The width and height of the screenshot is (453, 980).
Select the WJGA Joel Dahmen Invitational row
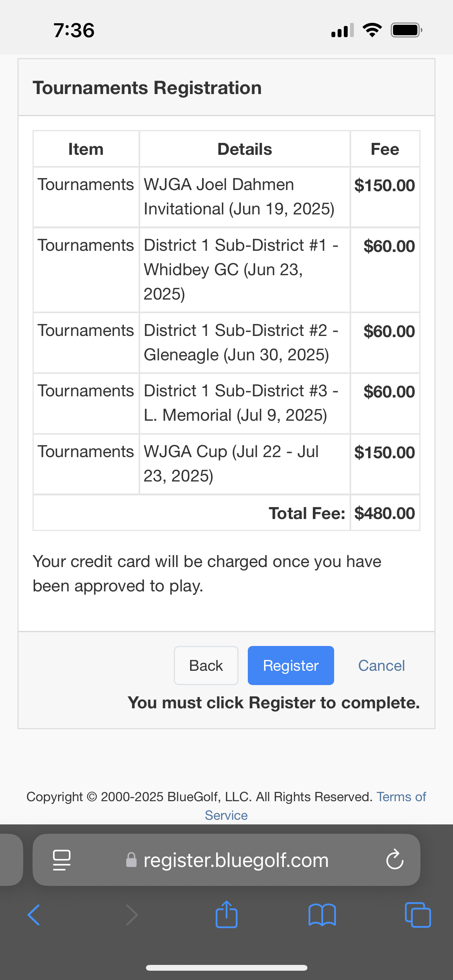click(239, 197)
